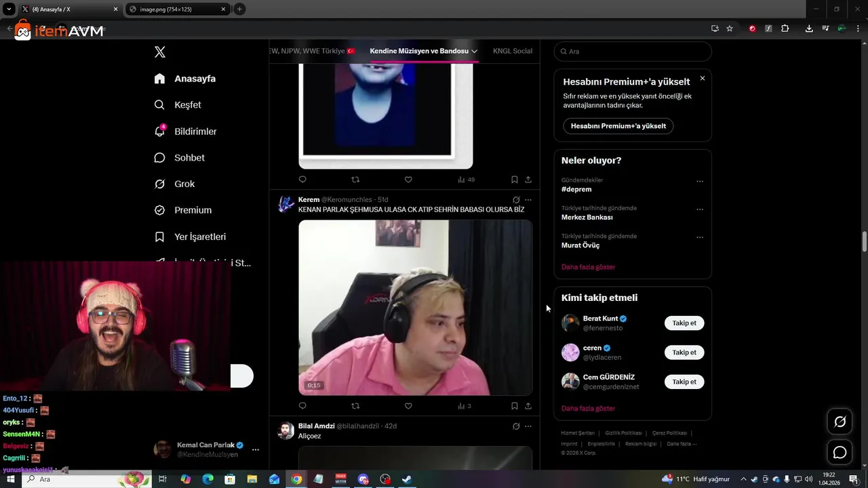Open Yer İşaretleri bookmarks
The width and height of the screenshot is (868, 488).
tap(190, 237)
